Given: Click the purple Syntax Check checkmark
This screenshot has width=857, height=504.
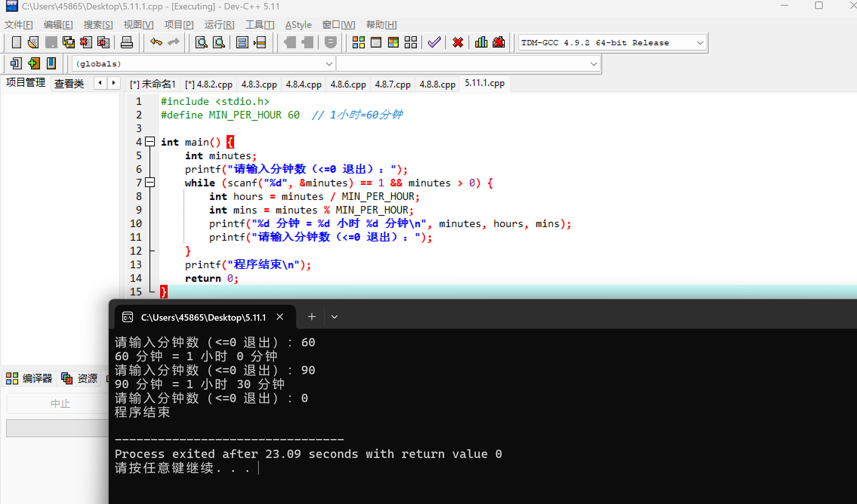Looking at the screenshot, I should tap(434, 42).
